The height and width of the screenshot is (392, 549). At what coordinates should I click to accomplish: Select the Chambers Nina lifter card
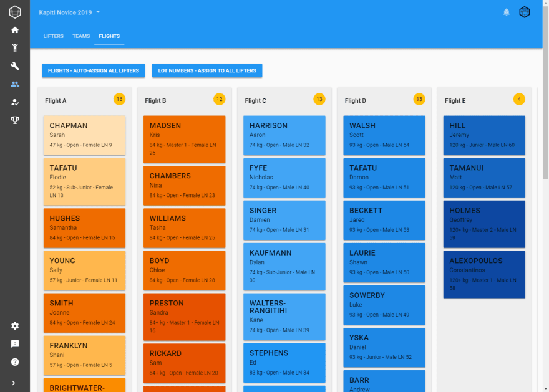point(185,186)
